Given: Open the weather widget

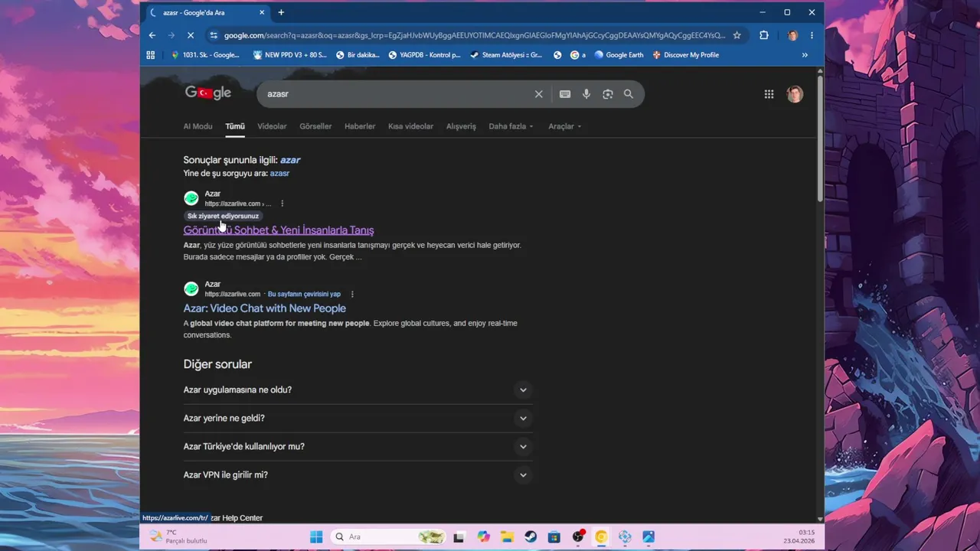Looking at the screenshot, I should 178,536.
